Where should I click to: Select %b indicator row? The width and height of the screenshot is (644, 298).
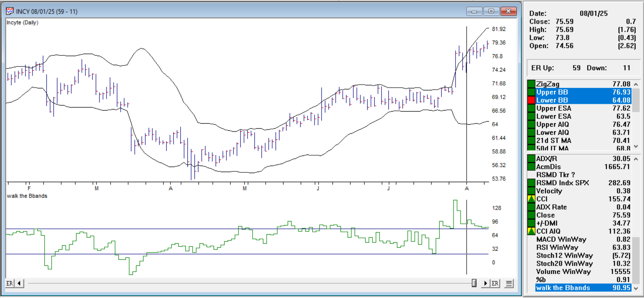point(583,280)
